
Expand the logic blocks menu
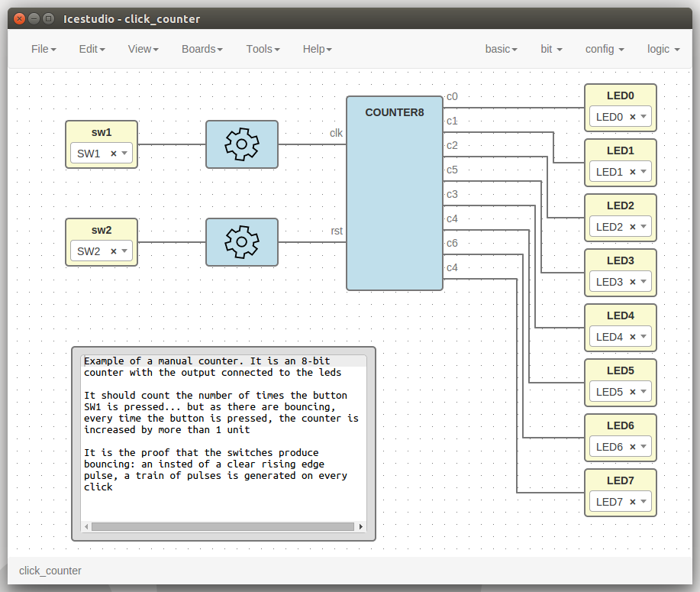click(663, 49)
